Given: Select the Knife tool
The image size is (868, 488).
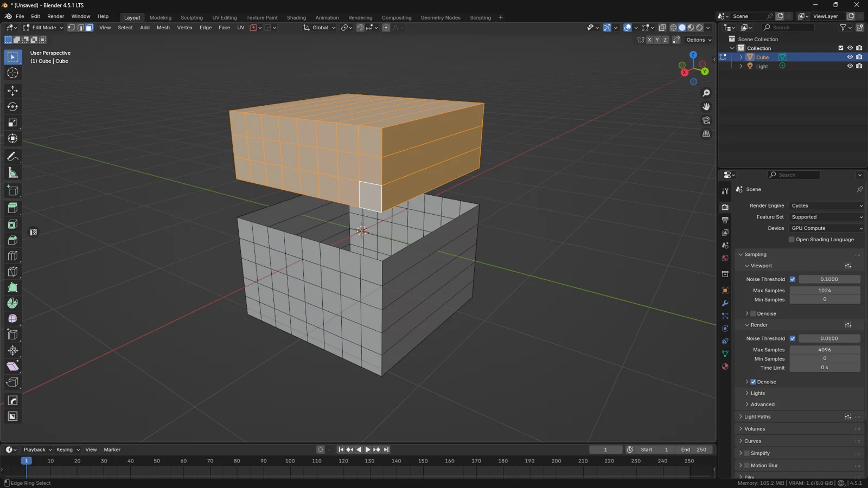Looking at the screenshot, I should (12, 272).
